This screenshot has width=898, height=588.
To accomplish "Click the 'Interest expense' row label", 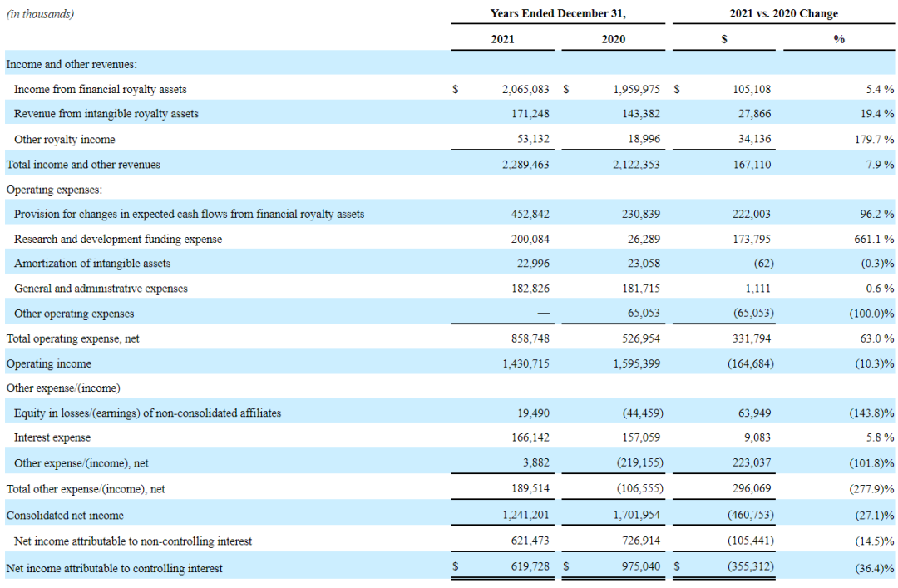I will tap(52, 437).
